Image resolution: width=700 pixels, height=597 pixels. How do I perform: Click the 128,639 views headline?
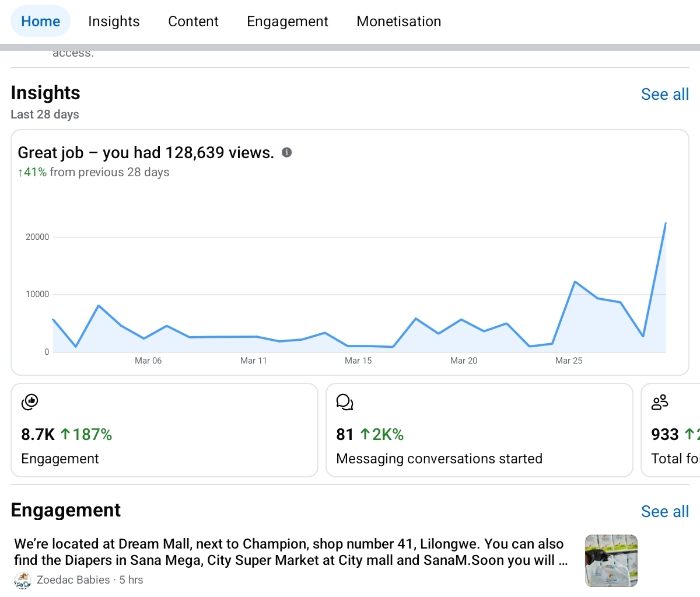(146, 153)
